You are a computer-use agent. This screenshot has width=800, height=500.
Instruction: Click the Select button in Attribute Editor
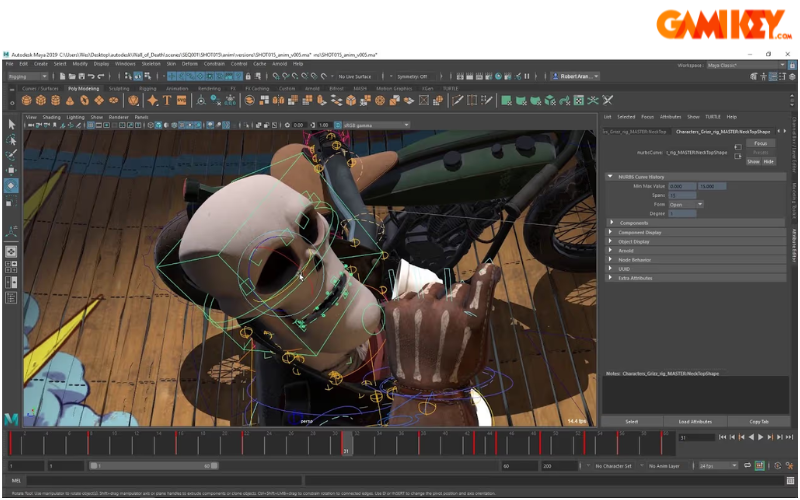point(632,421)
